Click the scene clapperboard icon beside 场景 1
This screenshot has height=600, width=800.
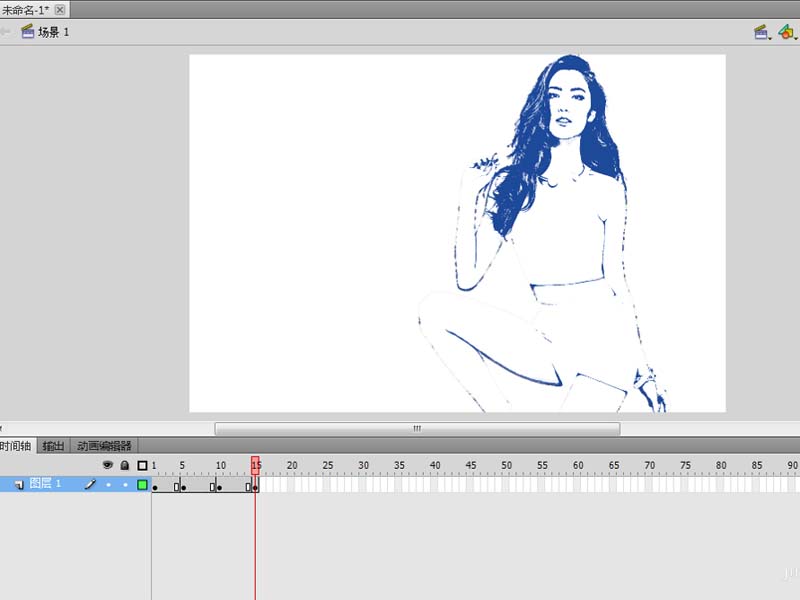pyautogui.click(x=27, y=32)
